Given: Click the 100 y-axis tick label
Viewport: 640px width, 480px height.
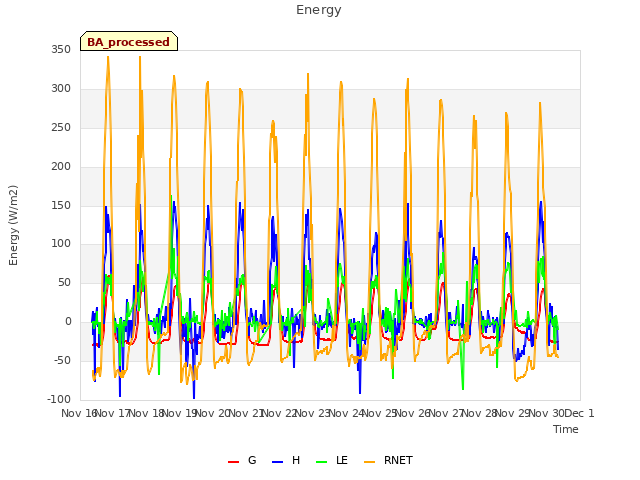Looking at the screenshot, I should pyautogui.click(x=61, y=244).
